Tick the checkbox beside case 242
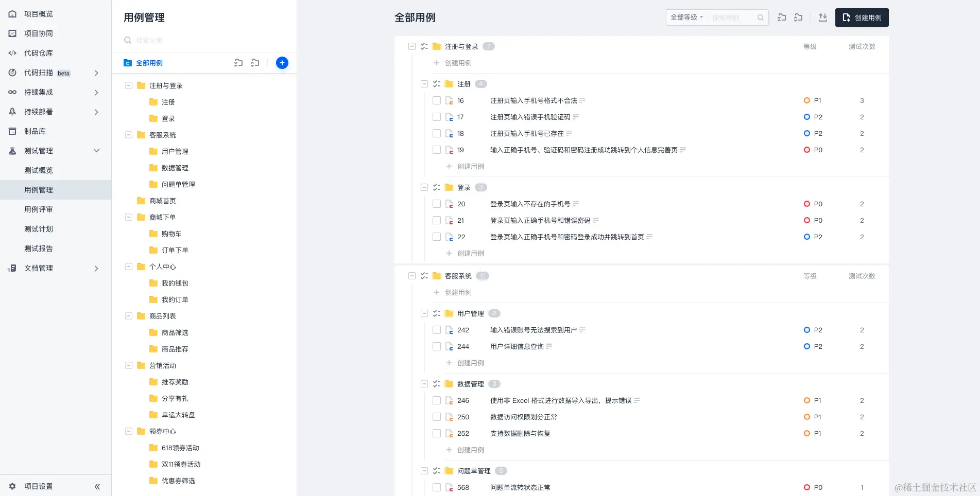The width and height of the screenshot is (980, 496). (437, 330)
